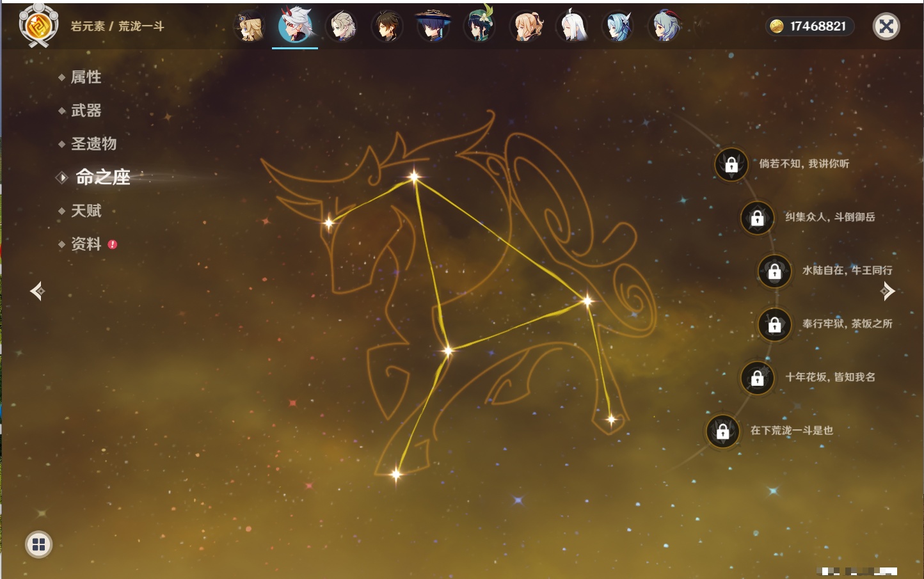The height and width of the screenshot is (579, 924).
Task: Switch to Shenhe's character portrait
Action: pos(572,26)
